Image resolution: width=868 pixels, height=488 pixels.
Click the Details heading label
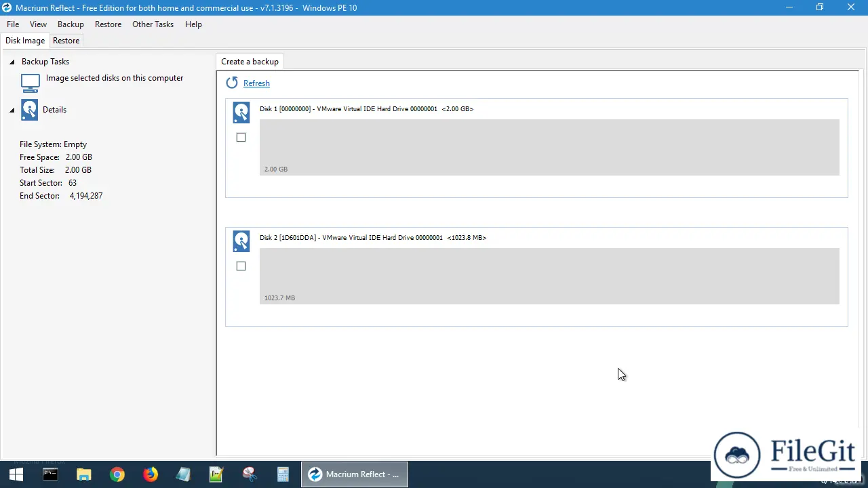[54, 110]
